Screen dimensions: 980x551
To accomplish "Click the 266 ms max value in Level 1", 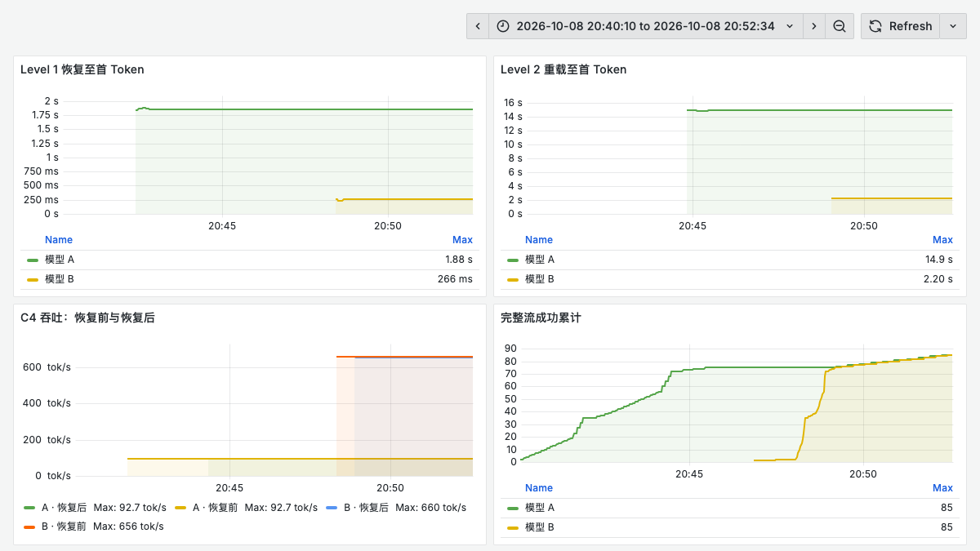I will (455, 279).
